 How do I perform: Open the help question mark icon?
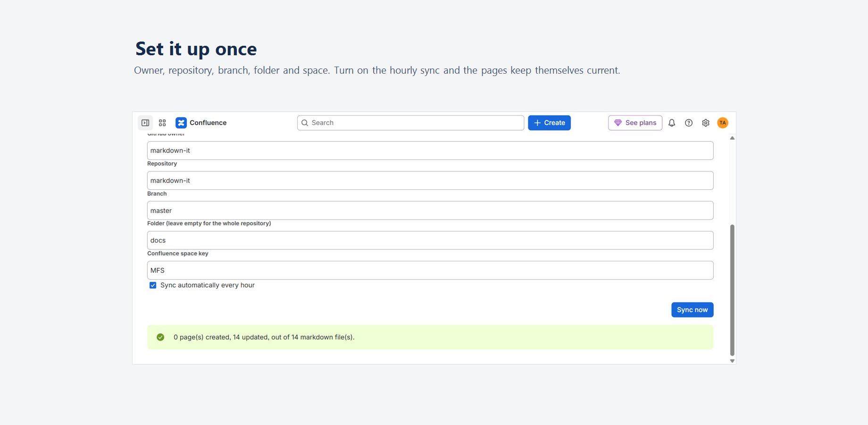(689, 123)
